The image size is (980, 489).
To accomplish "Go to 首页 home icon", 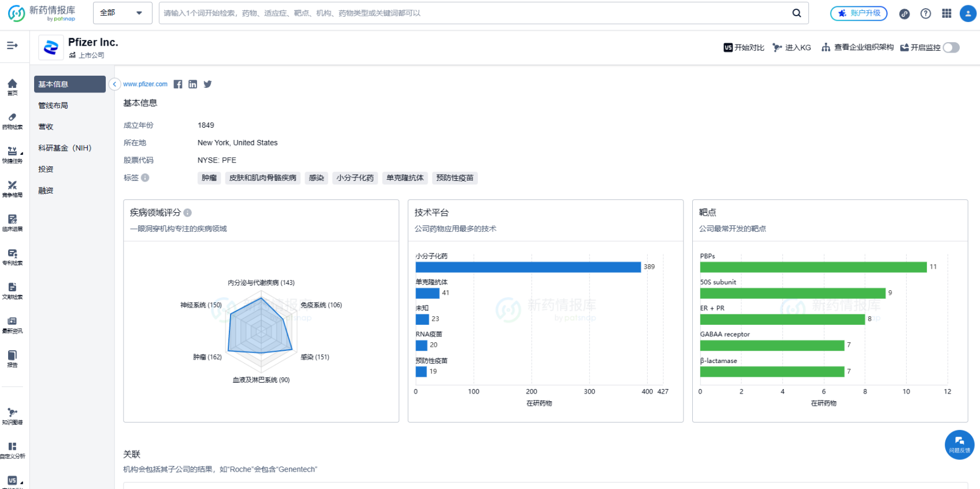I will coord(12,87).
